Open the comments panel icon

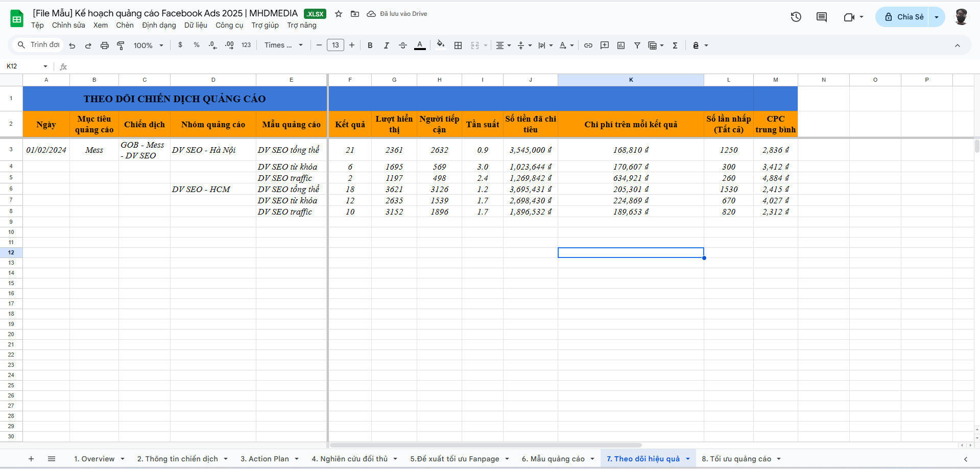822,17
